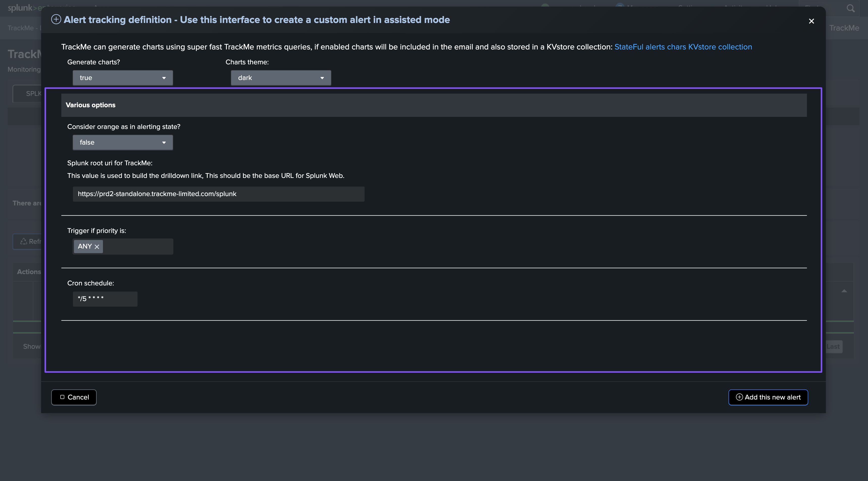Viewport: 868px width, 481px height.
Task: Click the Cancel button
Action: 74,397
